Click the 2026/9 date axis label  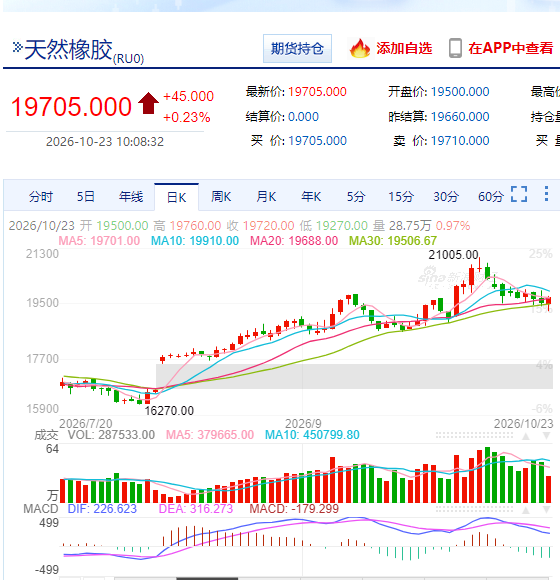click(303, 424)
